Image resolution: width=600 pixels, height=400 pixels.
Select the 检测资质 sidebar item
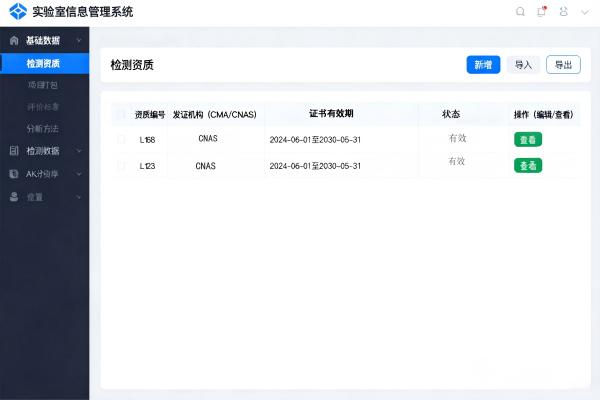(x=44, y=63)
